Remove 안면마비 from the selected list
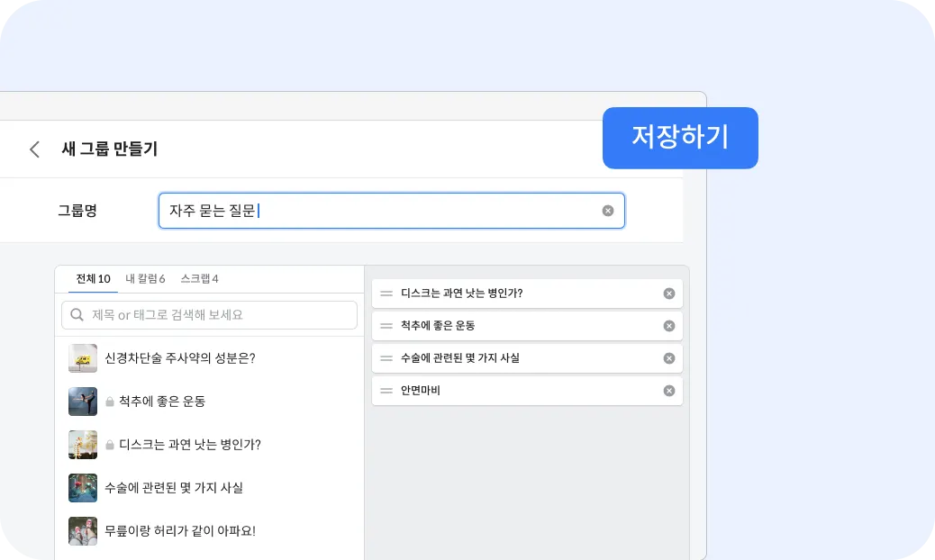The image size is (935, 560). (669, 391)
